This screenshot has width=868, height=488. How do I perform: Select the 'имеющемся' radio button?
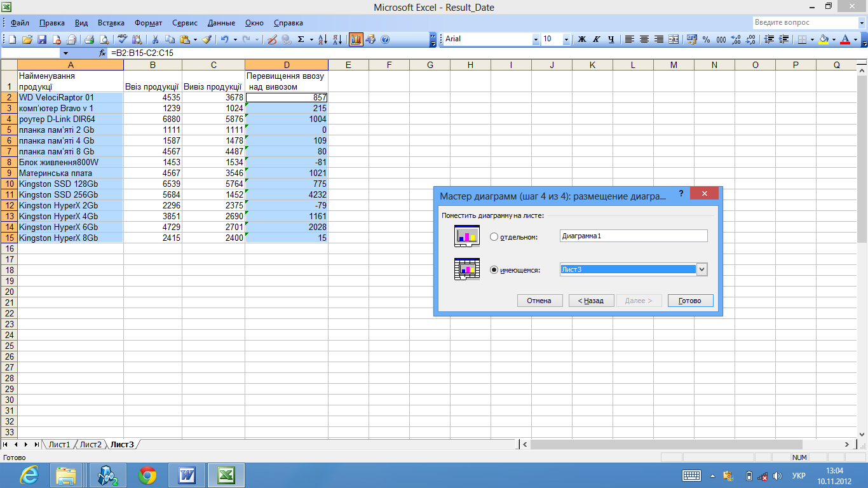(494, 270)
